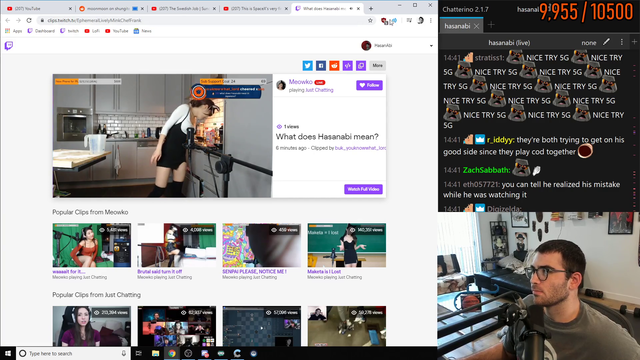Switch to the first YouTube tab
Image resolution: width=640 pixels, height=360 pixels.
pyautogui.click(x=39, y=8)
